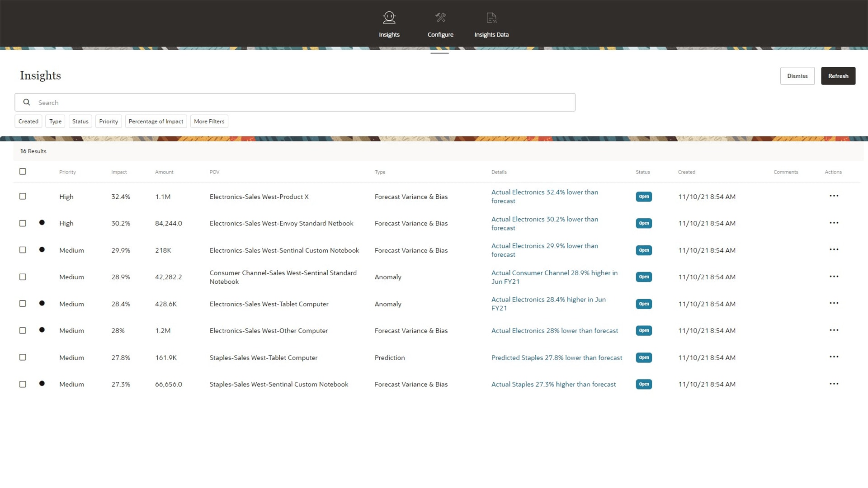Select all insights via header checkbox
868x488 pixels.
coord(22,172)
